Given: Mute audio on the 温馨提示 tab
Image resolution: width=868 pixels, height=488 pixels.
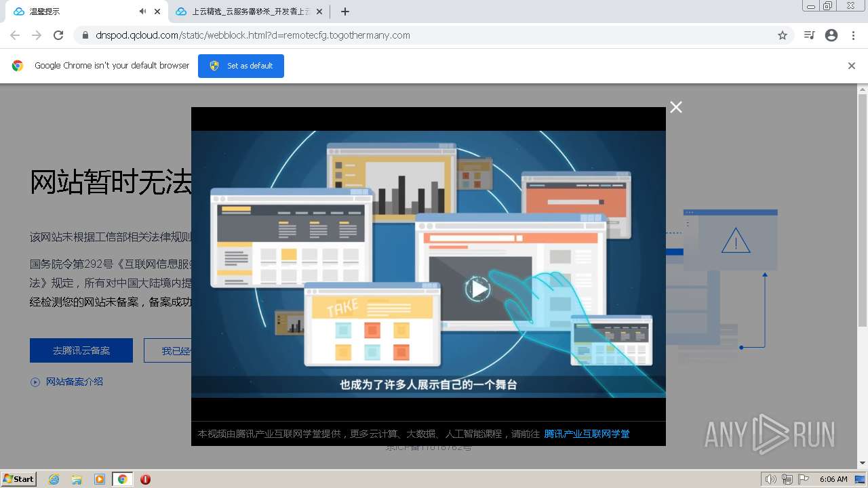Looking at the screenshot, I should pos(142,12).
